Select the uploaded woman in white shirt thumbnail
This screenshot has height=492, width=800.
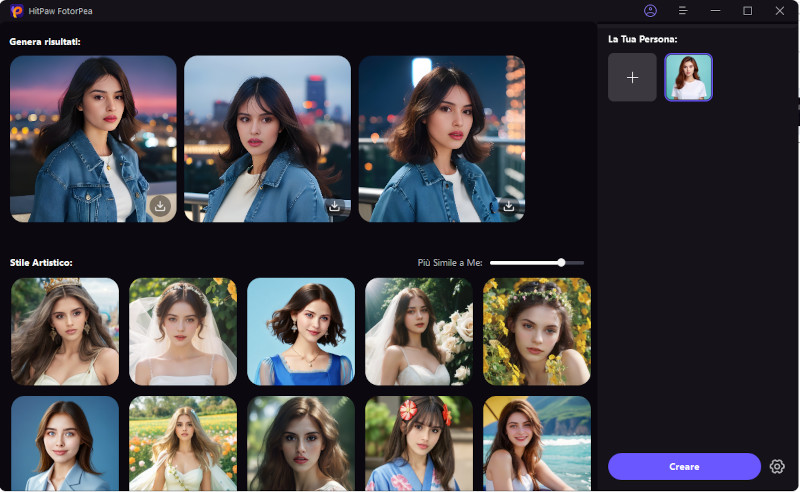coord(688,77)
